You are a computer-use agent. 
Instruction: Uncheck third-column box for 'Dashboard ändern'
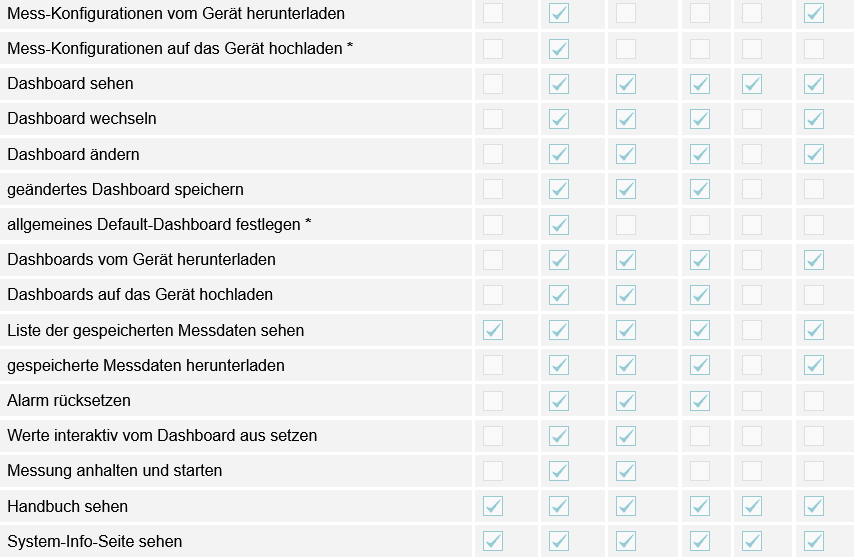pyautogui.click(x=626, y=154)
